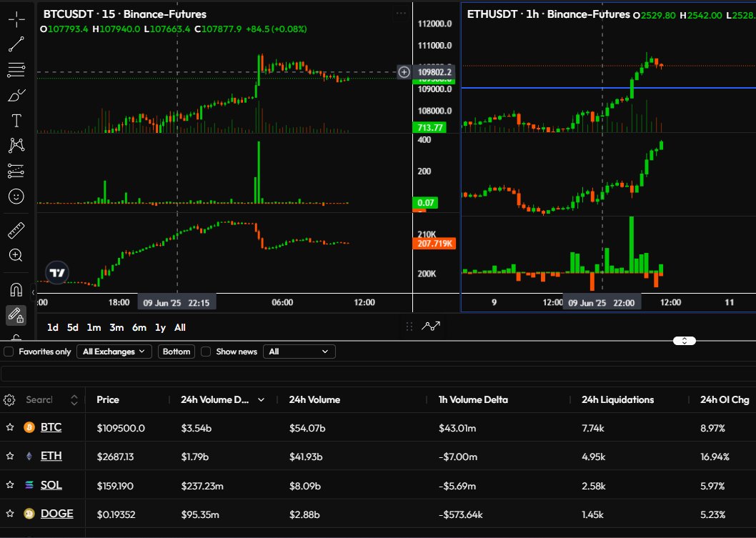756x538 pixels.
Task: Select the trend line drawing tool
Action: [x=16, y=44]
